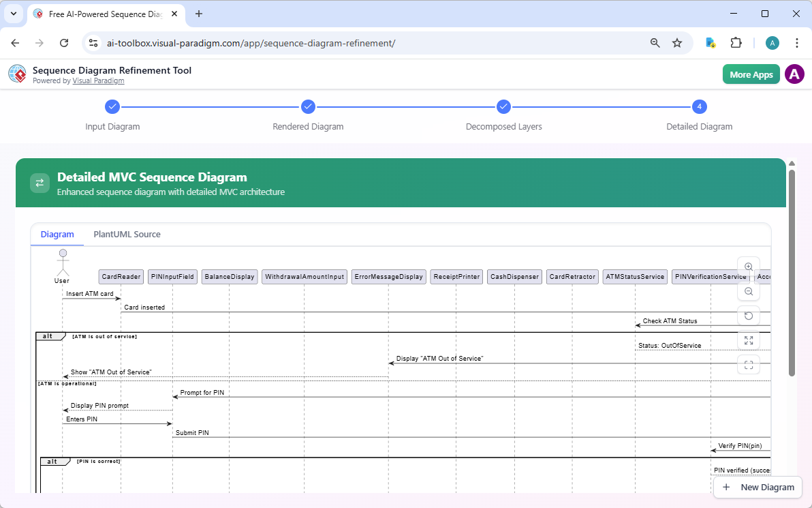
Task: Expand diagram to fullscreen view
Action: (749, 340)
